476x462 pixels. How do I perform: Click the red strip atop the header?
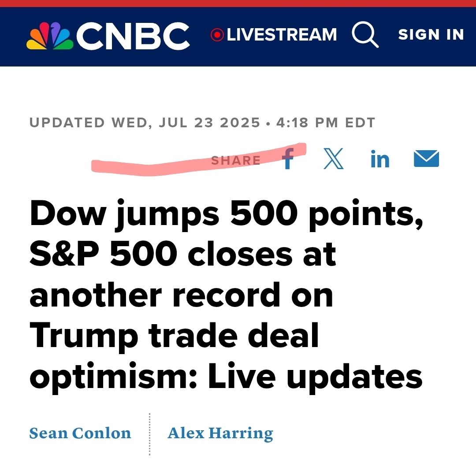(238, 4)
